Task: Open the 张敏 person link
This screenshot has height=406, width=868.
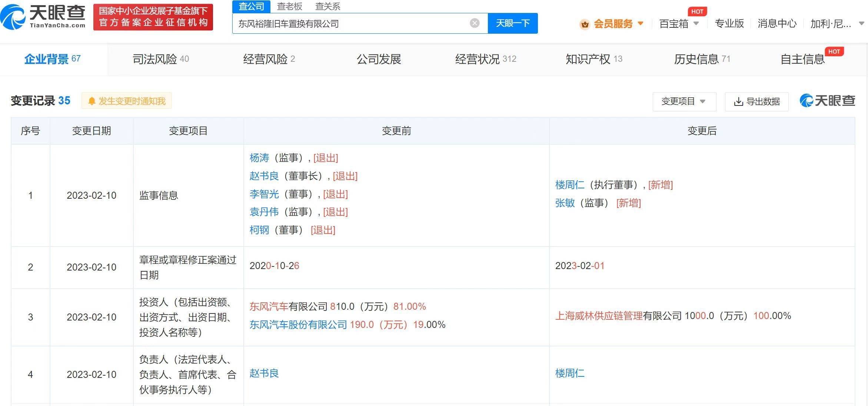Action: [x=565, y=203]
